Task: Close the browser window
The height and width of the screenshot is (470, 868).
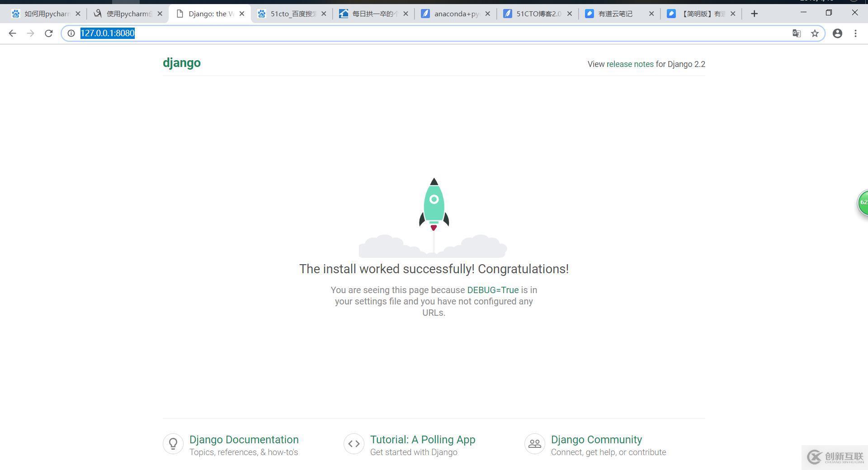Action: [854, 12]
